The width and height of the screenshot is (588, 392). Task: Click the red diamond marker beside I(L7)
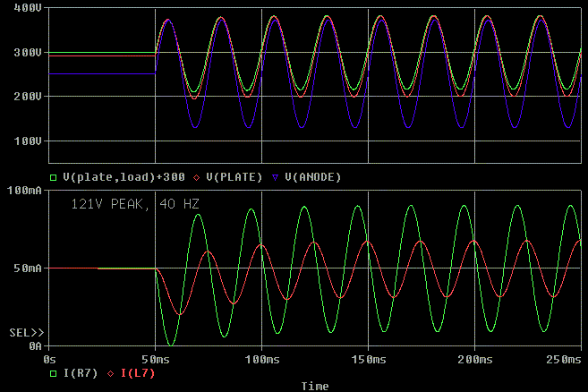(112, 373)
